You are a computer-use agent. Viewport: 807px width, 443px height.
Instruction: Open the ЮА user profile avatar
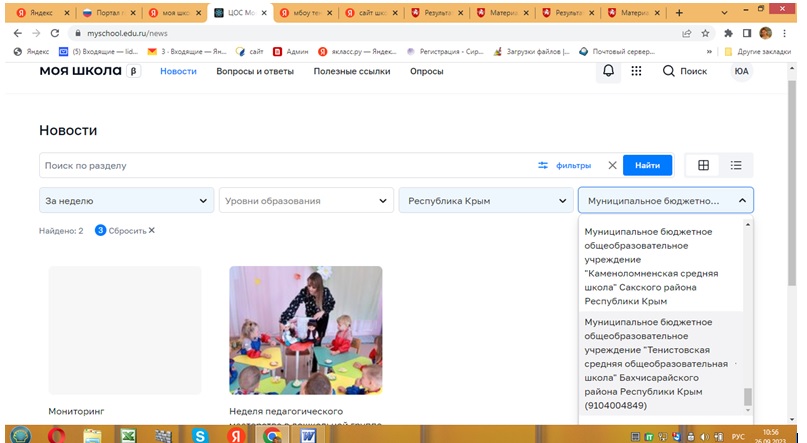pos(741,71)
